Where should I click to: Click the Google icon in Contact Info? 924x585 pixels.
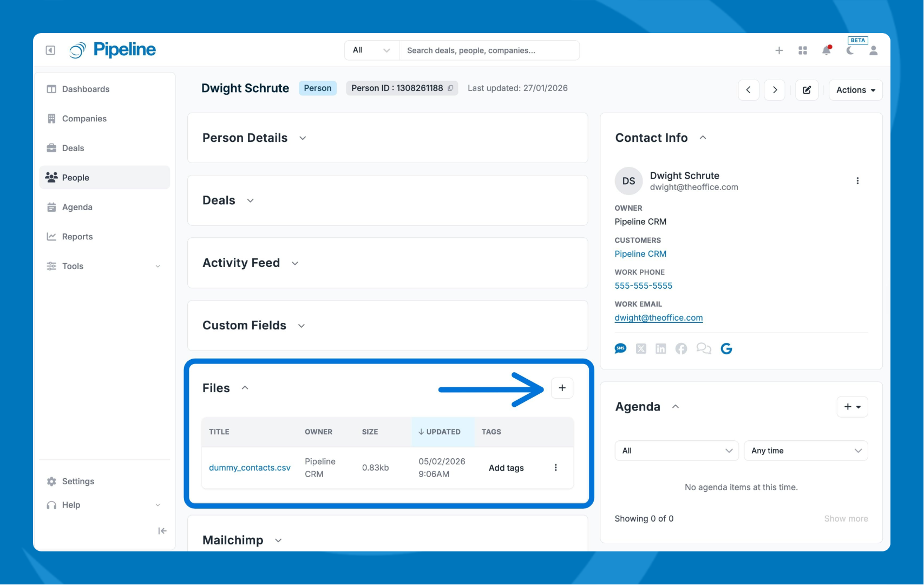(x=726, y=349)
